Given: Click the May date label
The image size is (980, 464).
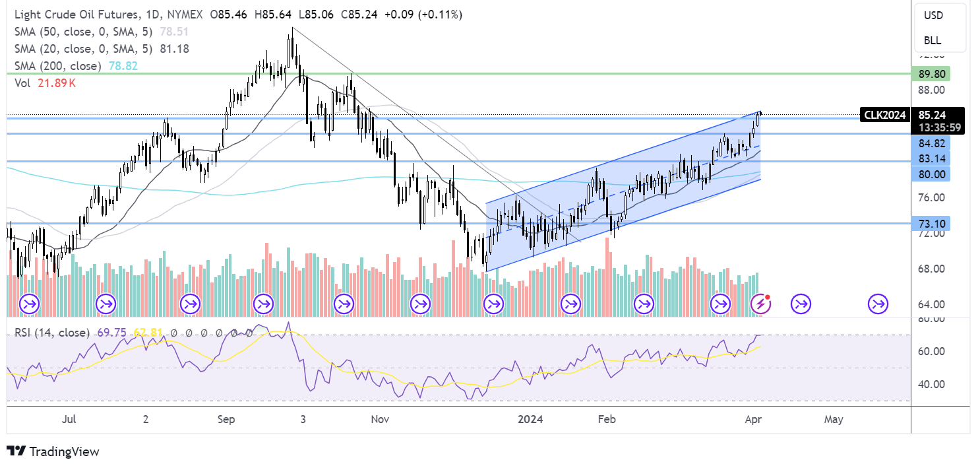Looking at the screenshot, I should click(x=834, y=419).
